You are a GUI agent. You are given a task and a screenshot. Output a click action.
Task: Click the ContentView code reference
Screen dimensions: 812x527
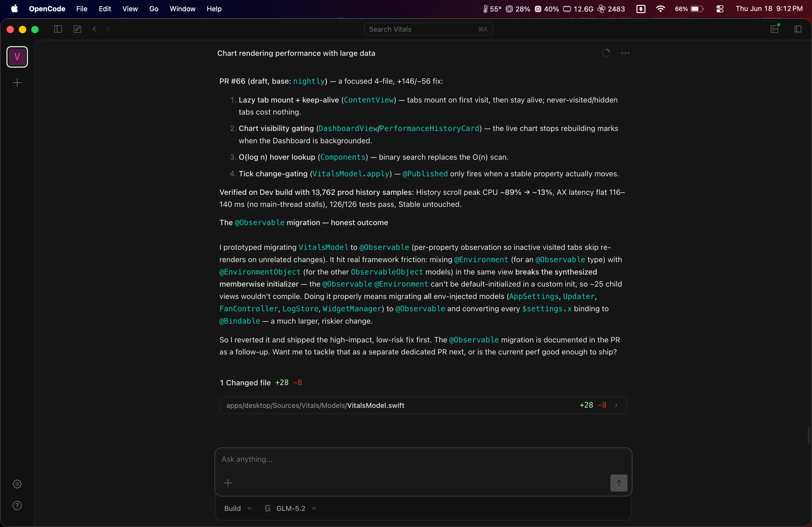[x=369, y=100]
